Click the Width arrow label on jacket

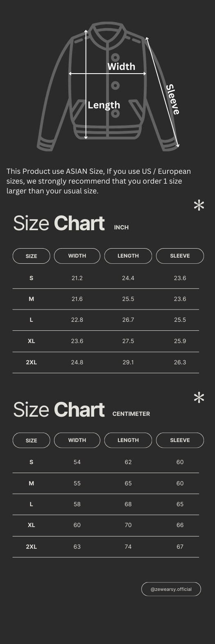121,66
